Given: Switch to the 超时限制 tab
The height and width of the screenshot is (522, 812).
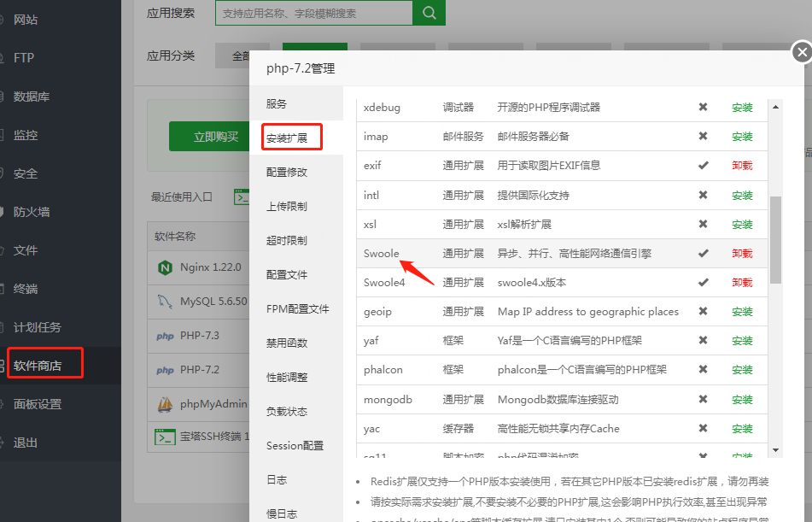Looking at the screenshot, I should click(x=287, y=241).
